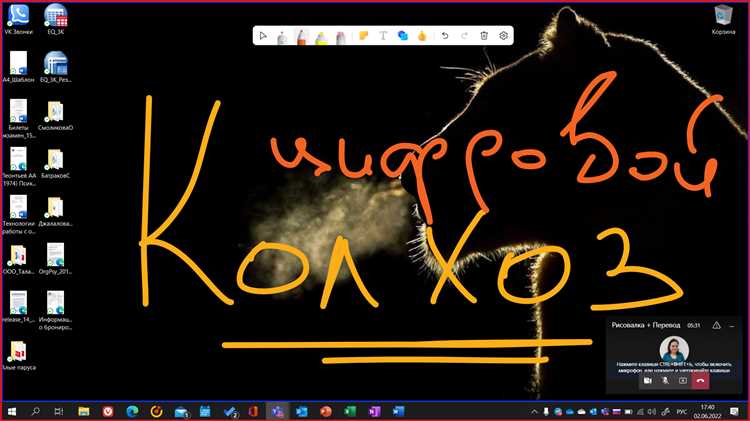Screen dimensions: 750x421
Task: Open PowerPoint from taskbar
Action: click(326, 411)
